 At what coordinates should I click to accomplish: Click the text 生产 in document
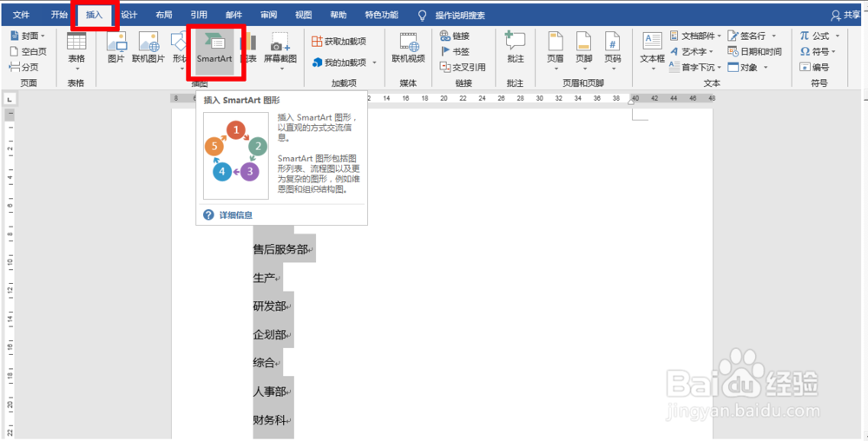pyautogui.click(x=264, y=278)
